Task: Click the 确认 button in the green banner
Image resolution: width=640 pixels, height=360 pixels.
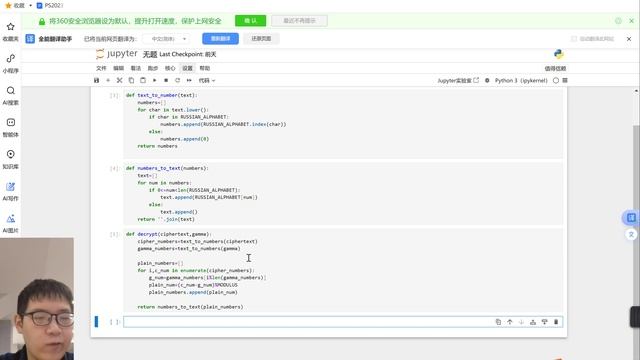Action: click(x=250, y=21)
